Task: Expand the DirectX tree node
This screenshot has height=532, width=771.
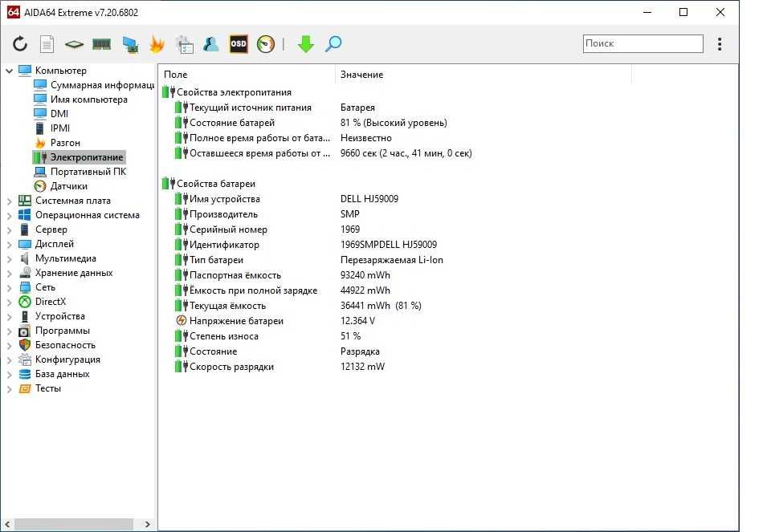Action: (x=9, y=302)
